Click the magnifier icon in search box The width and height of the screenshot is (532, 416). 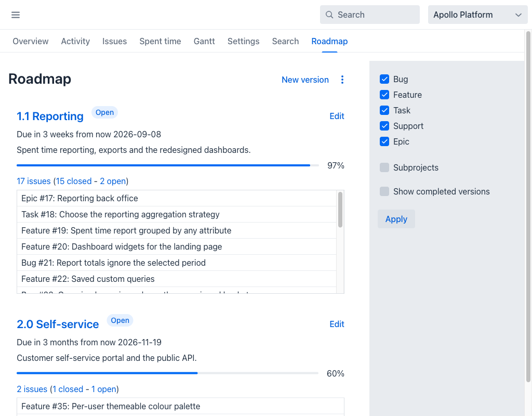pyautogui.click(x=329, y=15)
